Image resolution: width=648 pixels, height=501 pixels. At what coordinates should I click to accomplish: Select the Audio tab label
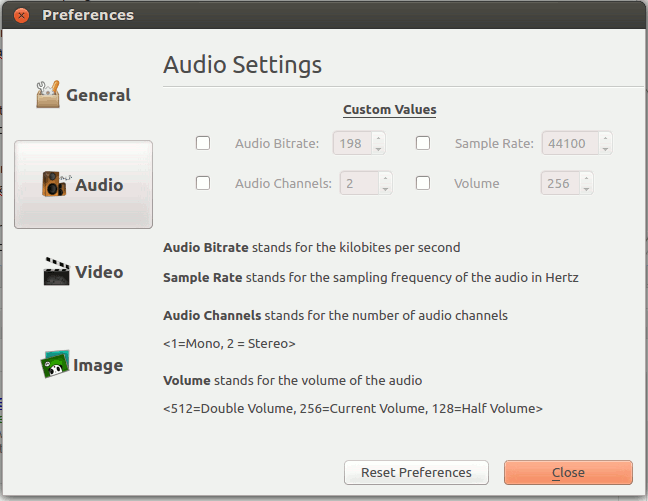[99, 185]
